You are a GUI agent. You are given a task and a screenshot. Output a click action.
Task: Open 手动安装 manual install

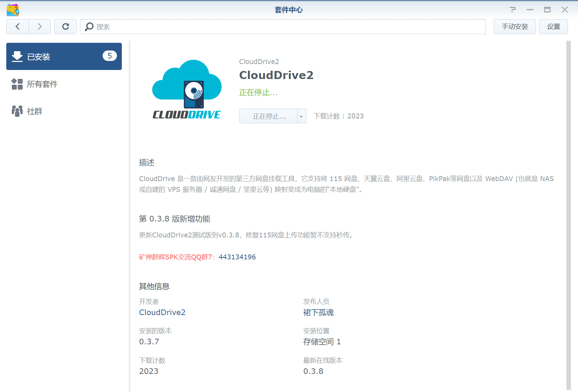[x=515, y=27]
